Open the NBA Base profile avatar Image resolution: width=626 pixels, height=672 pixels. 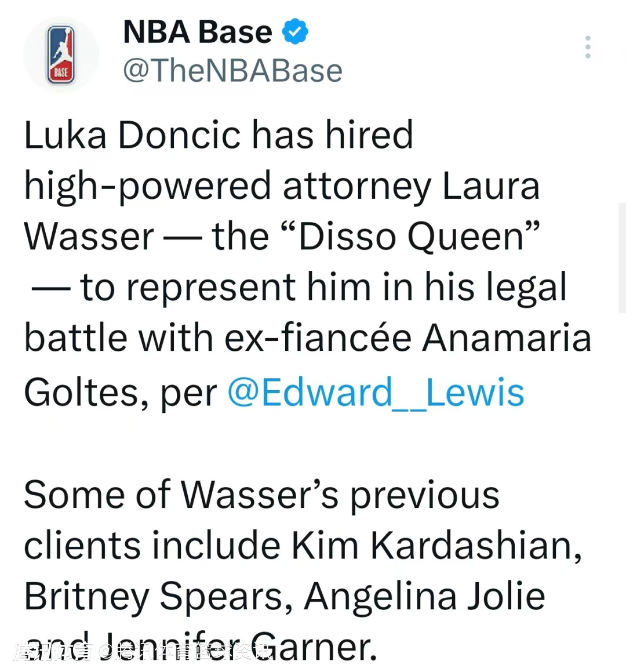61,55
